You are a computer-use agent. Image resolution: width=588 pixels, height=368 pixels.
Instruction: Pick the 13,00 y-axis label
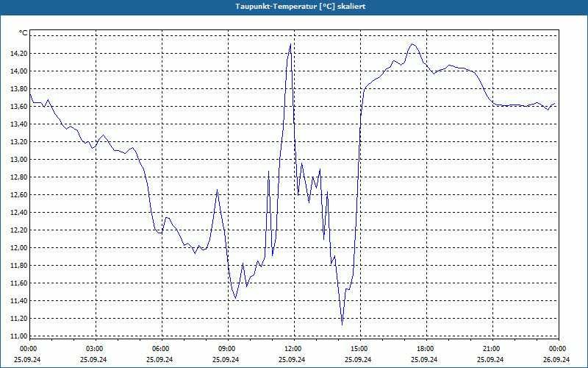pyautogui.click(x=18, y=159)
